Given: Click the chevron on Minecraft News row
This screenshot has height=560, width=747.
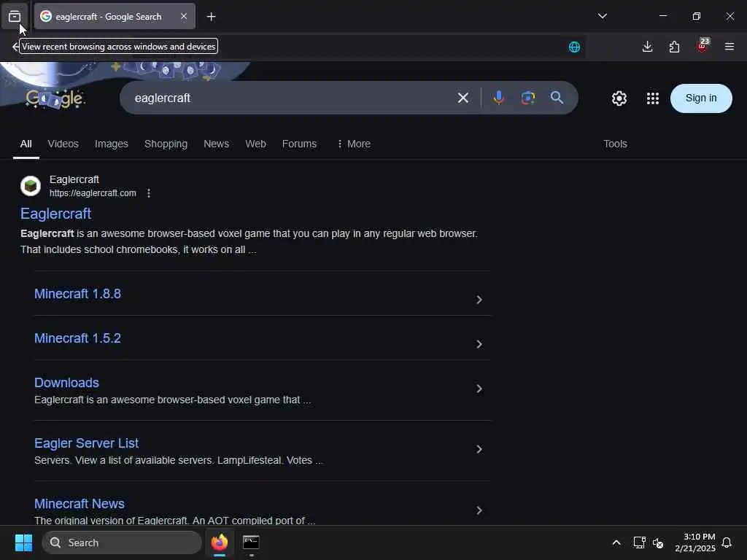Looking at the screenshot, I should click(x=479, y=510).
